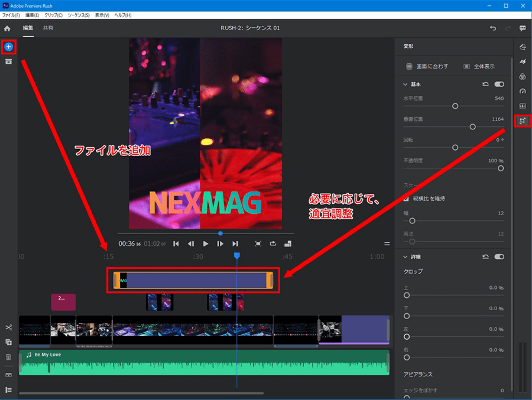
Task: Adjust the crop 上 slider handle
Action: tap(407, 295)
